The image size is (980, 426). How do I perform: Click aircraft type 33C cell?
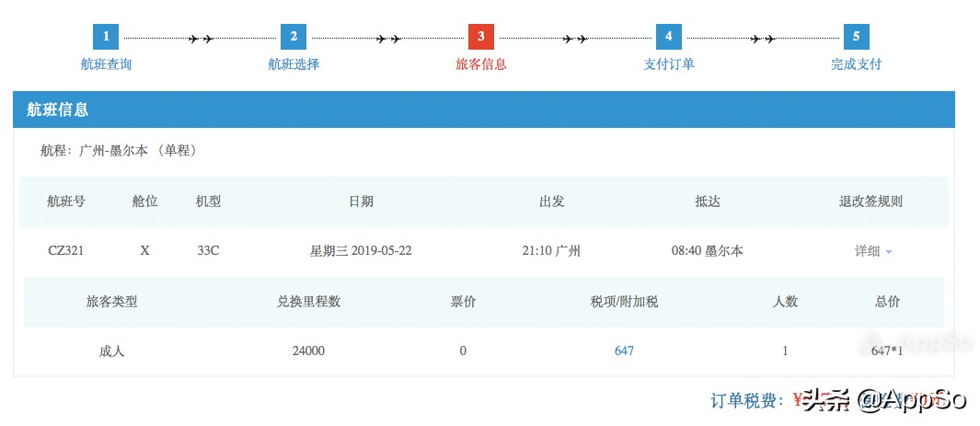coord(208,251)
